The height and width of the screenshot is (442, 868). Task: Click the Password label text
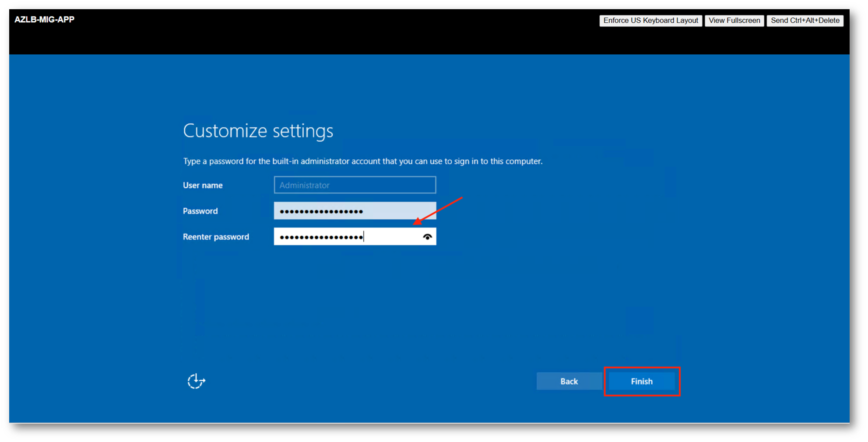click(x=200, y=211)
